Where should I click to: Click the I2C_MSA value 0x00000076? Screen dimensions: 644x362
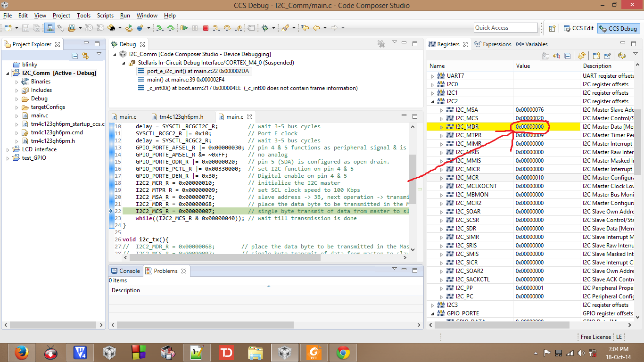click(530, 110)
